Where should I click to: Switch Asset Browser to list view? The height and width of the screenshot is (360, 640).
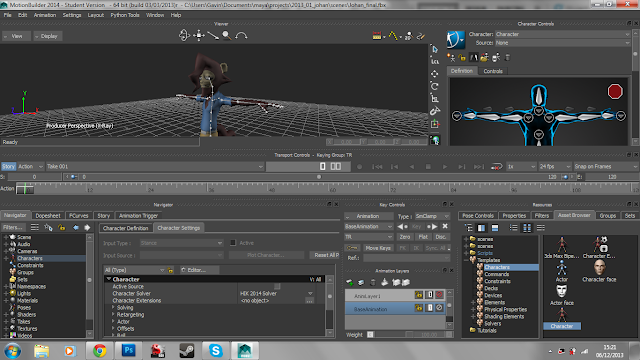[513, 228]
